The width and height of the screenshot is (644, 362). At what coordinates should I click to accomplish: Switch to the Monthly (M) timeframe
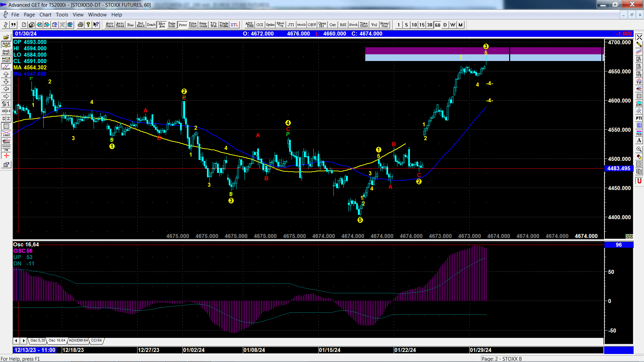tap(461, 25)
